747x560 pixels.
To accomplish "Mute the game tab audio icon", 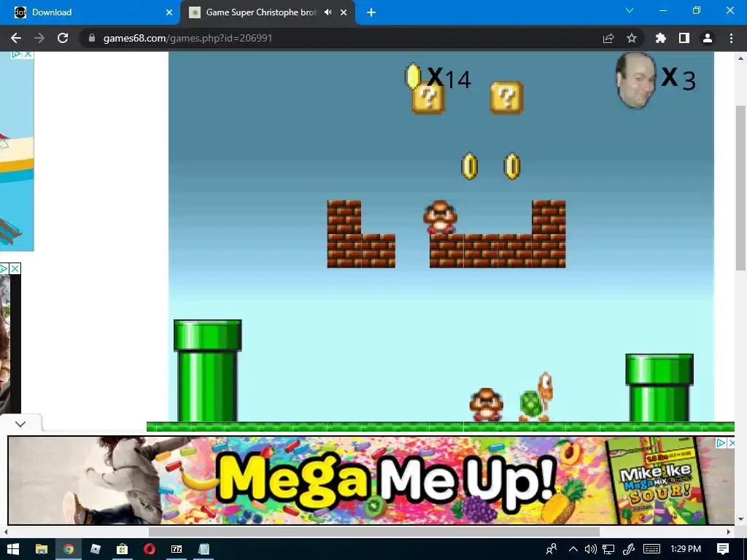I will tap(328, 12).
